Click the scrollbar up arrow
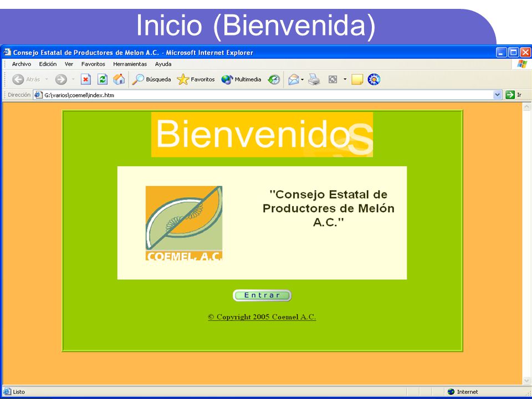The image size is (532, 399). coord(526,107)
